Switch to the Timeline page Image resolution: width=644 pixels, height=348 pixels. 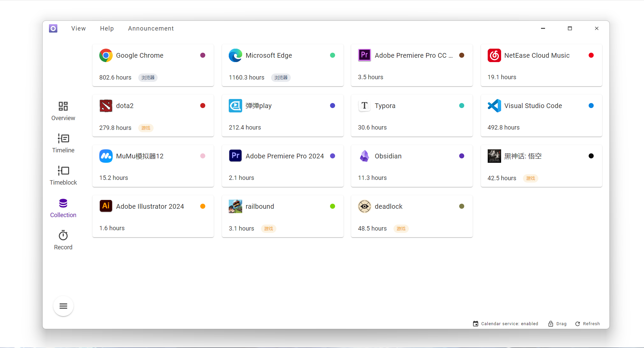click(63, 143)
